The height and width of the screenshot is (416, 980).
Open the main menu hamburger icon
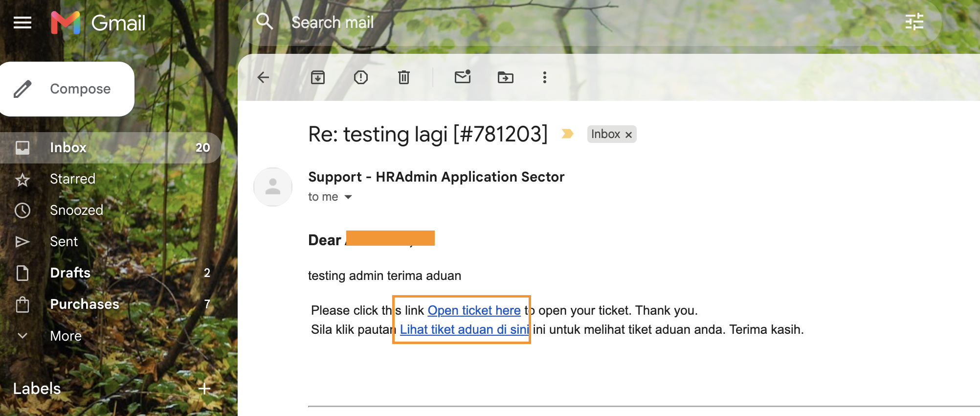pos(22,23)
